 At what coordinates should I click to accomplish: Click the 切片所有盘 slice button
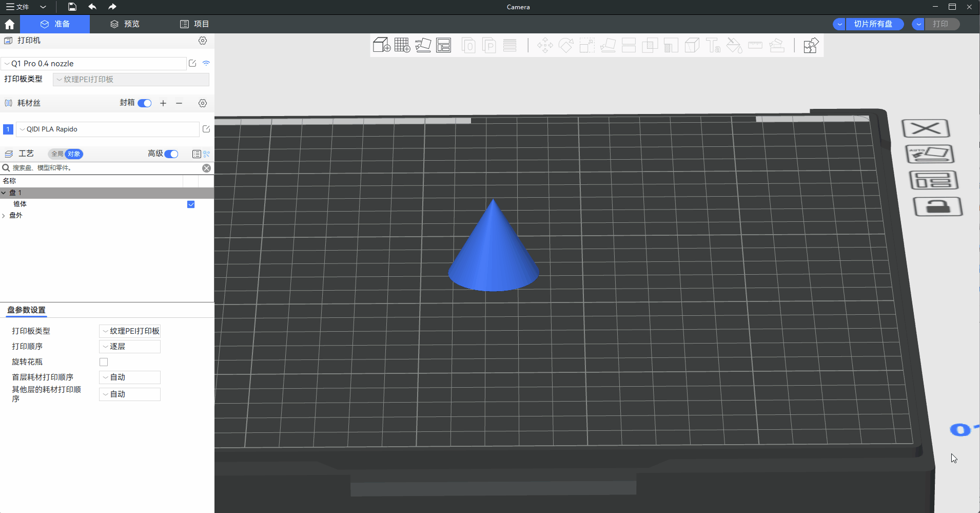pos(873,24)
